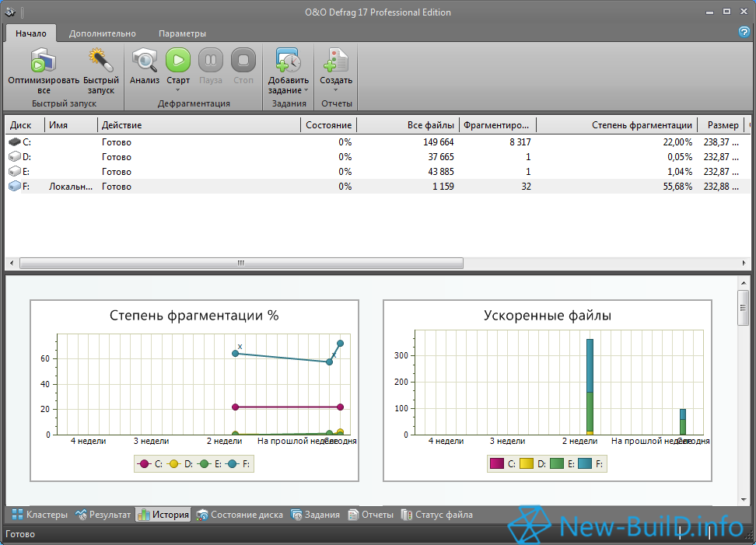Show the Задания bottom tab
Screen dimensions: 756x545
click(x=315, y=515)
